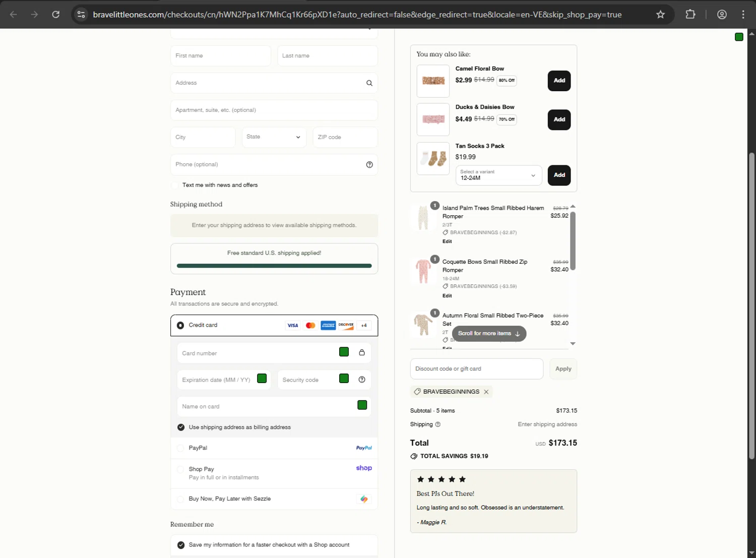Click the City field
The width and height of the screenshot is (756, 558).
203,137
